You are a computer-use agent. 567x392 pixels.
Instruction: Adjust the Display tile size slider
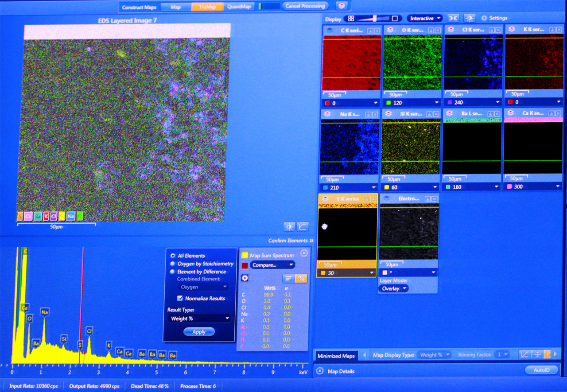(x=375, y=19)
